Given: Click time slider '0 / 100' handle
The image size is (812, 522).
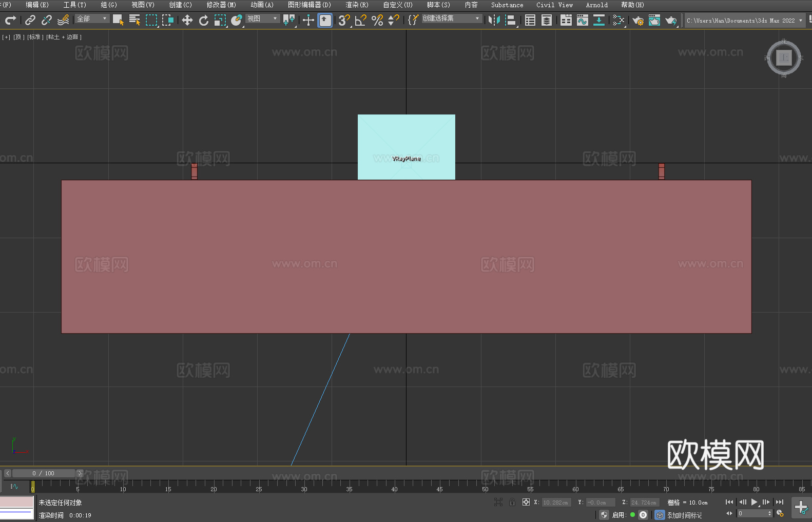Looking at the screenshot, I should click(44, 473).
